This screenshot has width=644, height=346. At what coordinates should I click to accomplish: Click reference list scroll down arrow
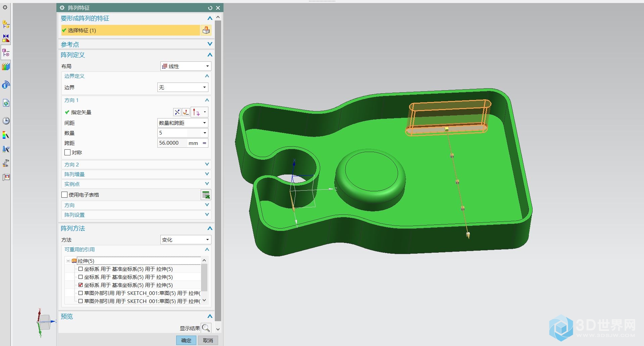204,300
